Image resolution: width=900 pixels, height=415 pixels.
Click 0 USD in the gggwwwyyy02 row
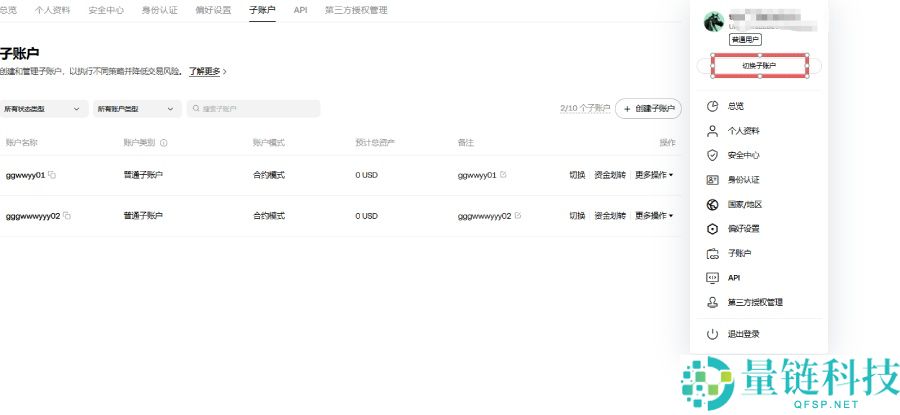tap(366, 216)
